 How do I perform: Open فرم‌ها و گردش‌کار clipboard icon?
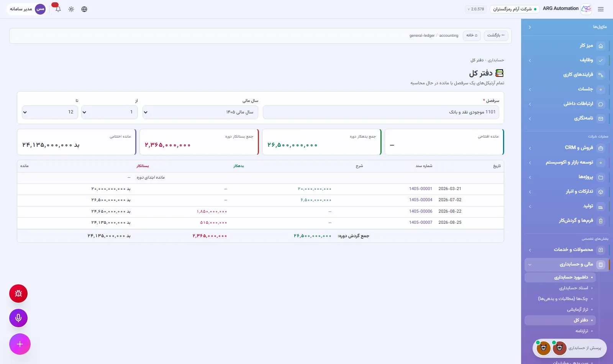(x=600, y=221)
